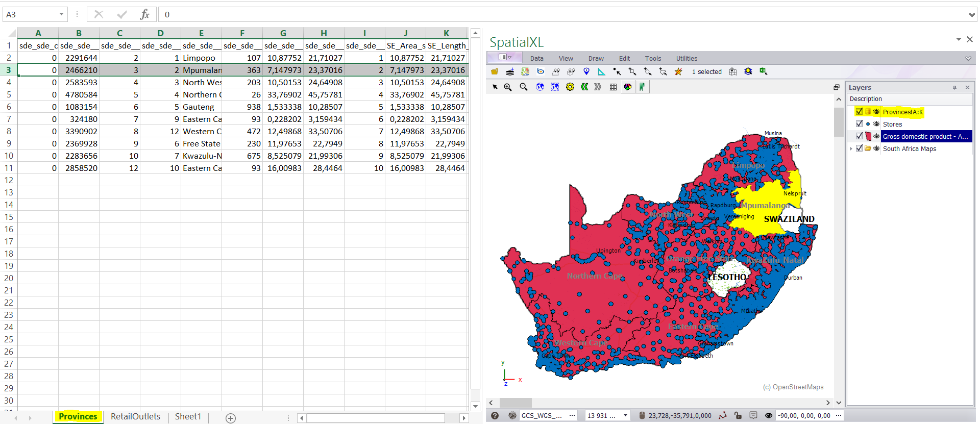
Task: Open the map scale dropdown 13 931
Action: pos(625,415)
